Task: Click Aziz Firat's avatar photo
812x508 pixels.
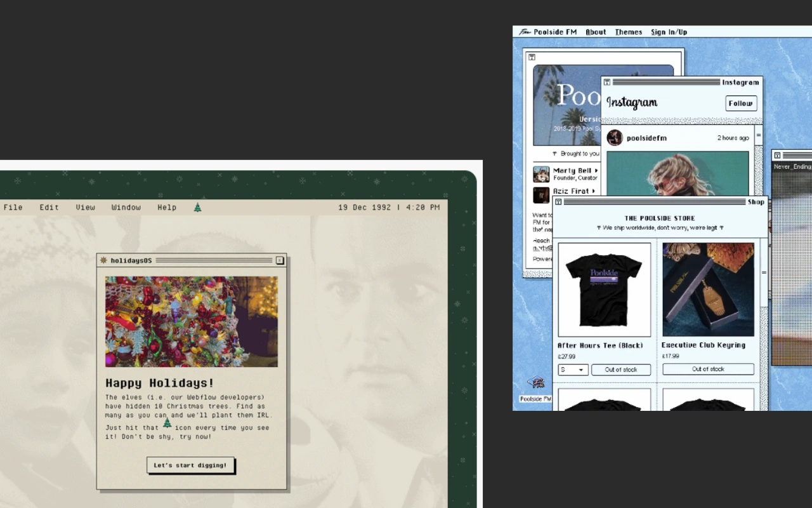Action: (541, 194)
